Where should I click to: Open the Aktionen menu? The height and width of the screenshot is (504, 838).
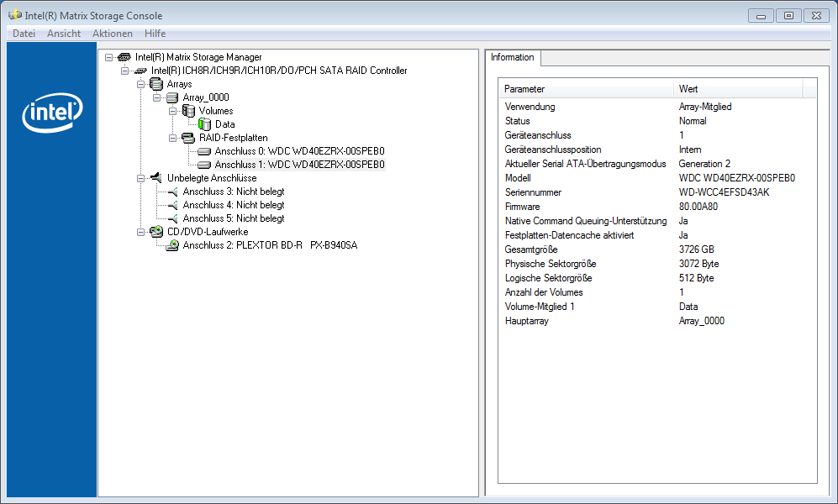(x=113, y=33)
